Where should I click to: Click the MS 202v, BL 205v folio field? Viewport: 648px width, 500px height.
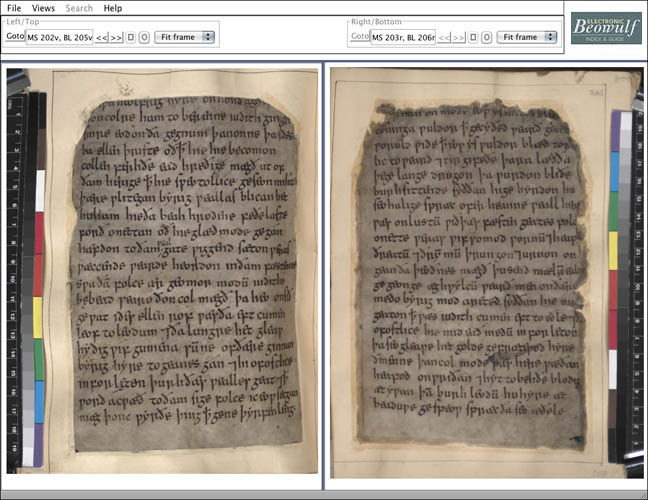(x=59, y=37)
